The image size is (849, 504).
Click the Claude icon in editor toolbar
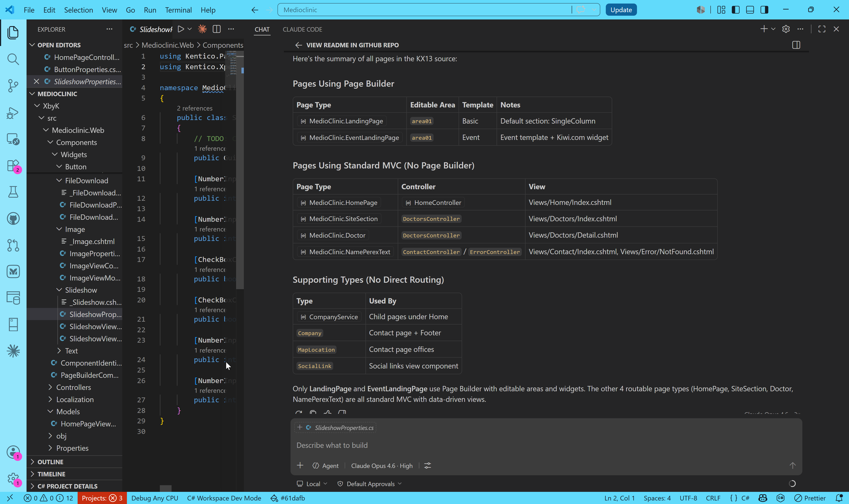pyautogui.click(x=202, y=29)
